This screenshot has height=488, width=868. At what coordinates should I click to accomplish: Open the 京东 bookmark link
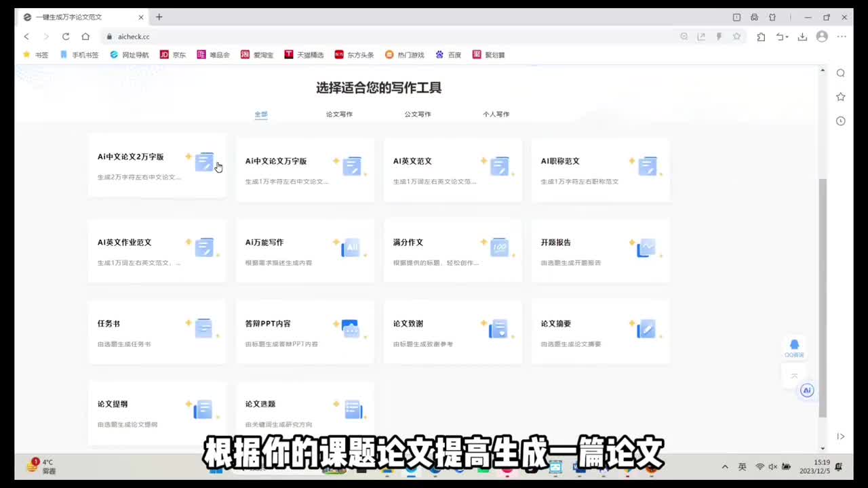(173, 55)
